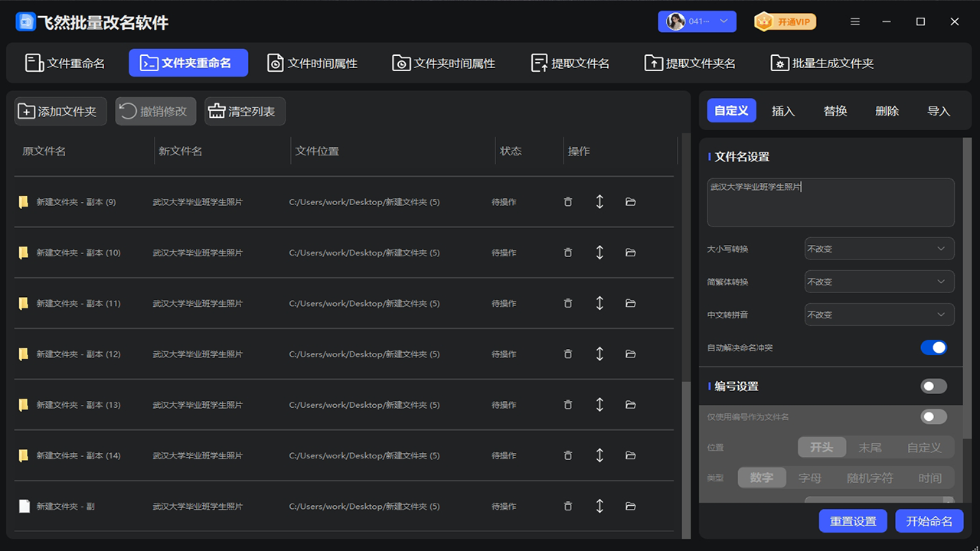980x551 pixels.
Task: Enable 仅使用编号作为文件名 toggle
Action: click(933, 416)
